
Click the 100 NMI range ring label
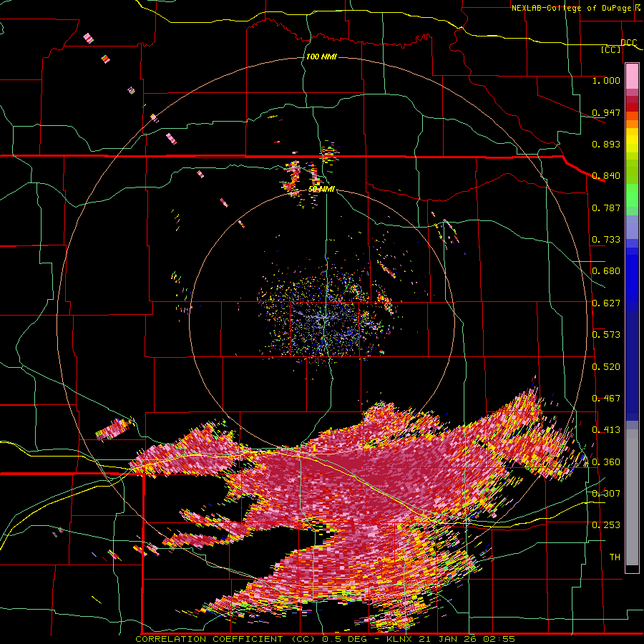point(321,57)
